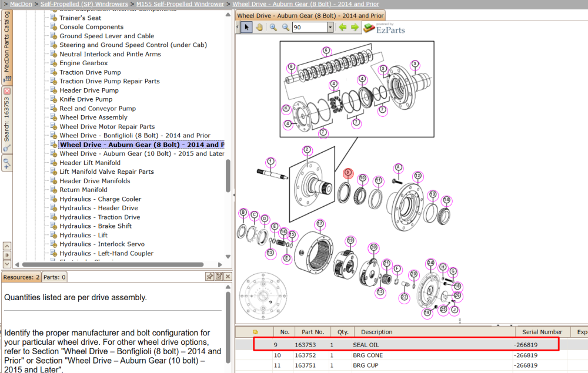588x373 pixels.
Task: Close the Search 163753 side tab
Action: [6, 91]
